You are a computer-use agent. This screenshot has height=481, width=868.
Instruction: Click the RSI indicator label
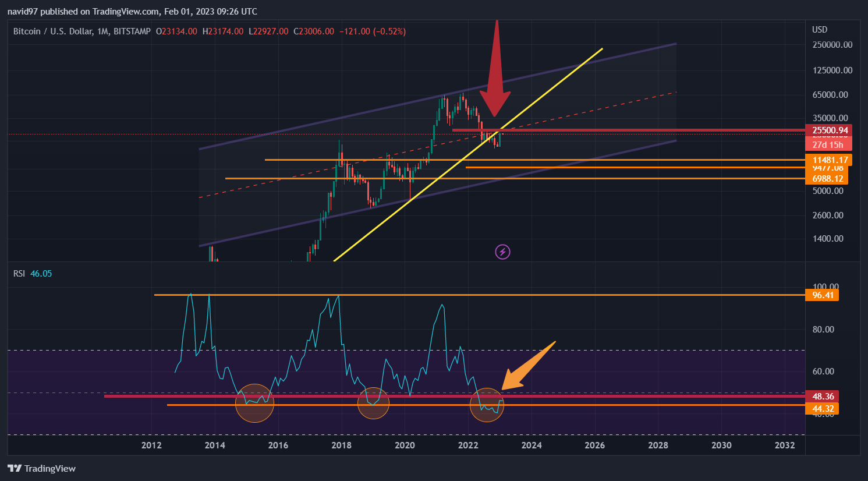(19, 274)
